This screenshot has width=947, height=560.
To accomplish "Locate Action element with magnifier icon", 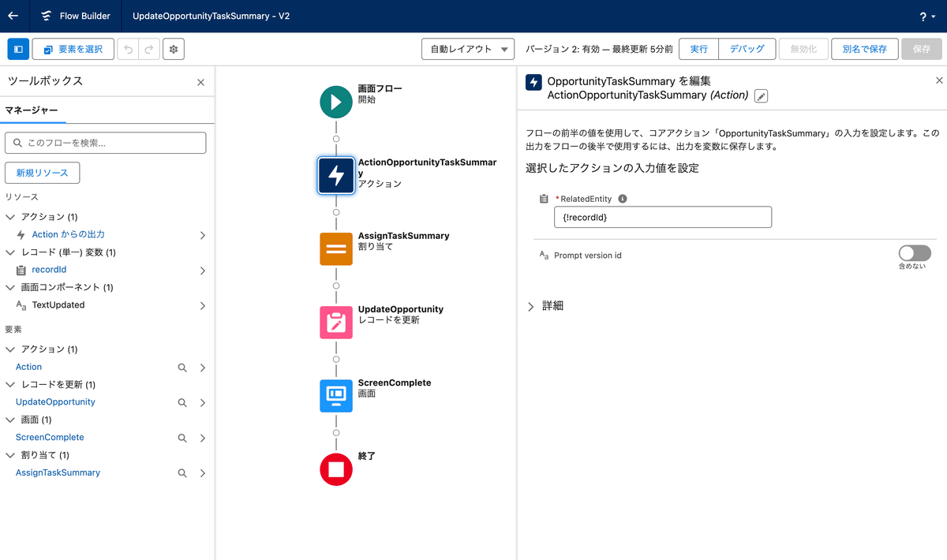I will (182, 368).
